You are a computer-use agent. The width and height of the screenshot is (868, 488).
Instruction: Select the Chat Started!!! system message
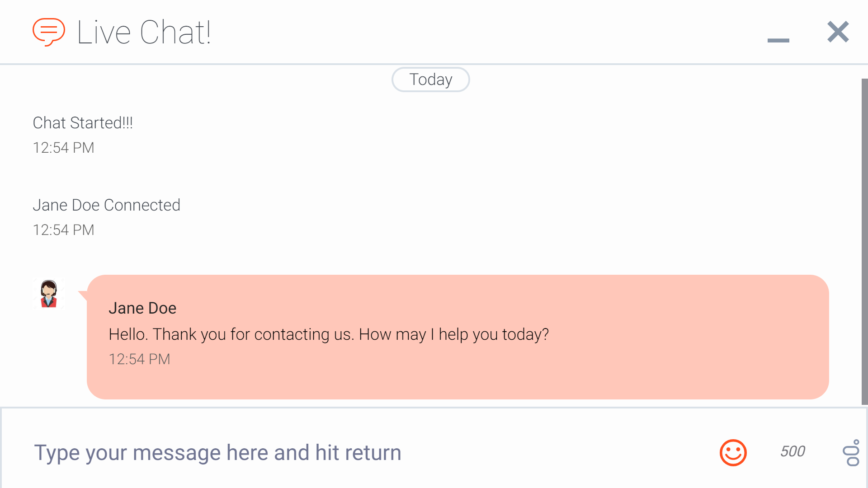[x=83, y=123]
